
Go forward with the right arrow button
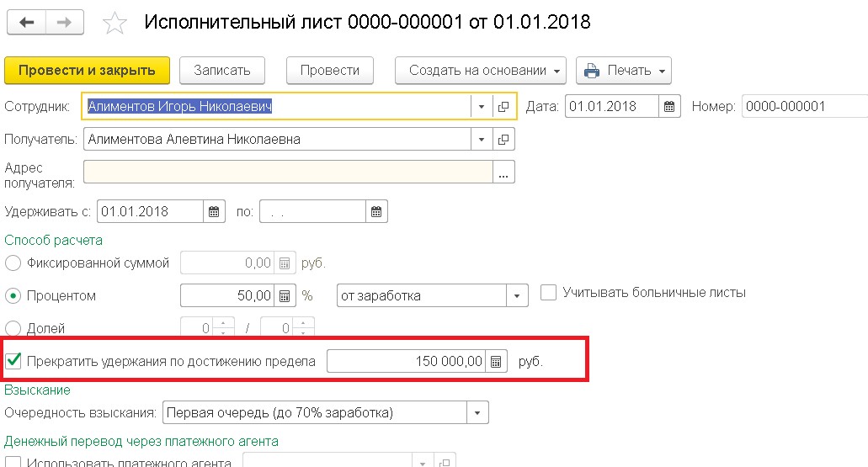click(65, 23)
